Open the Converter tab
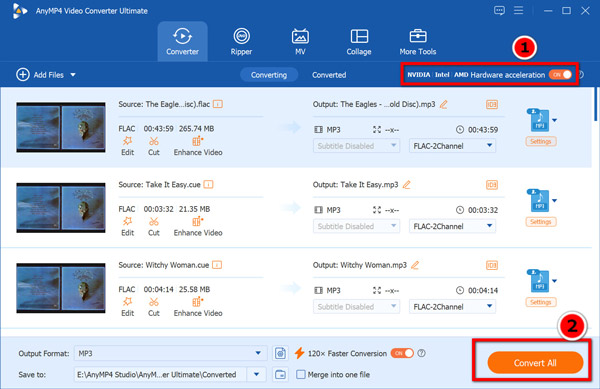This screenshot has width=600, height=389. click(x=183, y=41)
